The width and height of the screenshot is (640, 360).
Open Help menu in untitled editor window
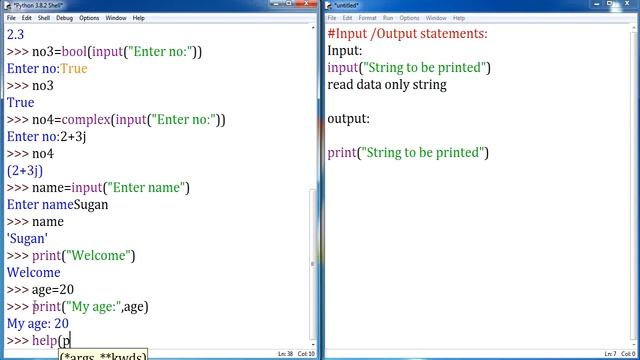click(459, 18)
